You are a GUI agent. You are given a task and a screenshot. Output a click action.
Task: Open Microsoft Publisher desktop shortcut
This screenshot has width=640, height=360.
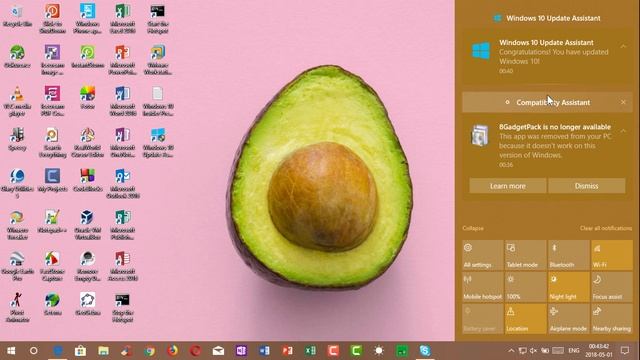point(122,225)
